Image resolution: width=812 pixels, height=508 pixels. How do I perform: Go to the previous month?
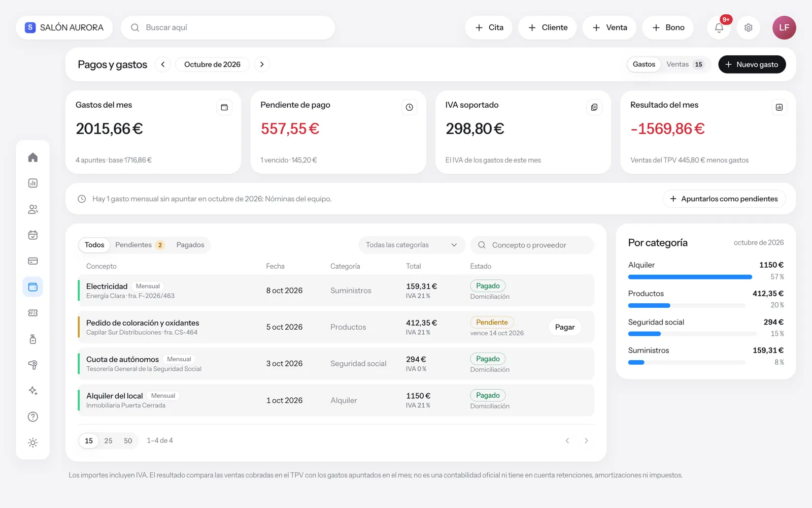(163, 65)
